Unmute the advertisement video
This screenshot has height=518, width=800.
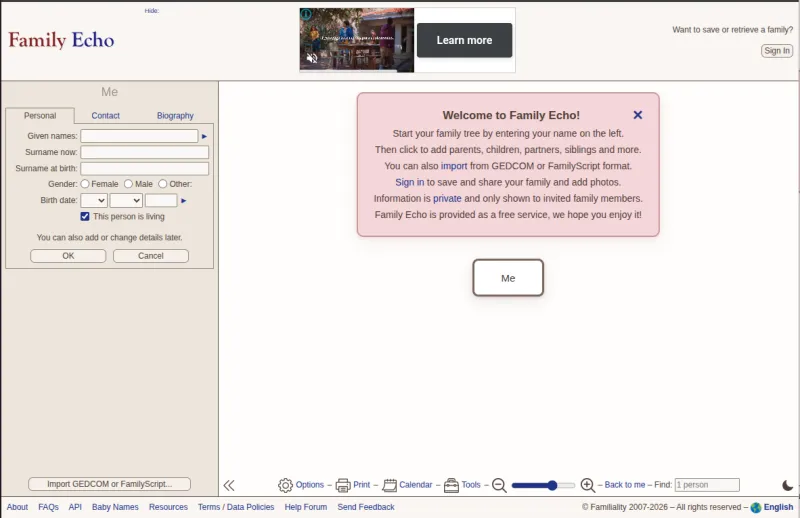[x=312, y=58]
